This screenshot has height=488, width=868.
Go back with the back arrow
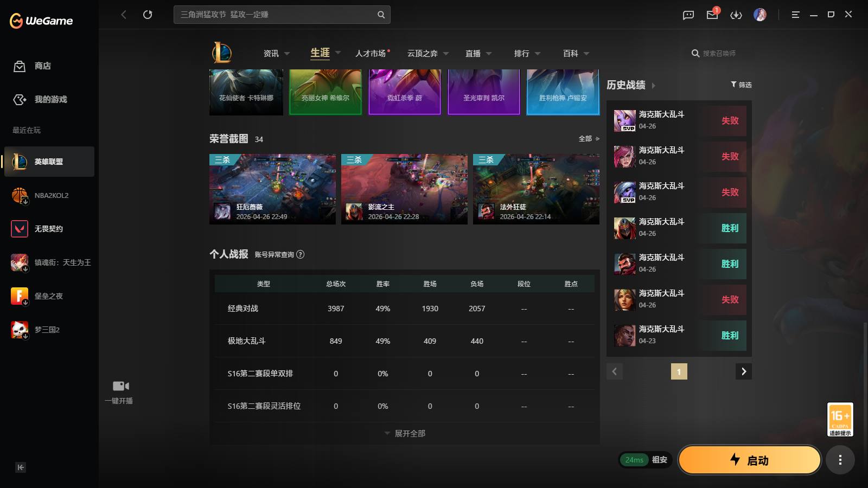(124, 15)
